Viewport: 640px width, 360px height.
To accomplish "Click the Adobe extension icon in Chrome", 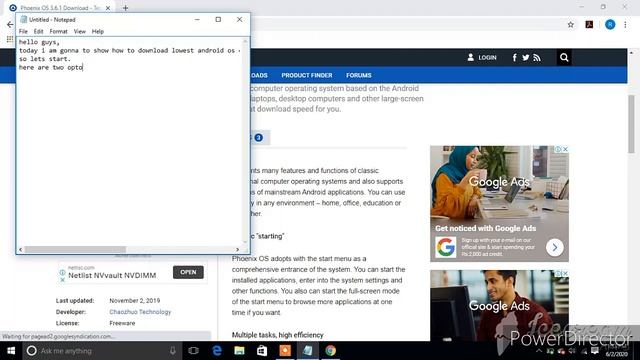I will (x=589, y=24).
